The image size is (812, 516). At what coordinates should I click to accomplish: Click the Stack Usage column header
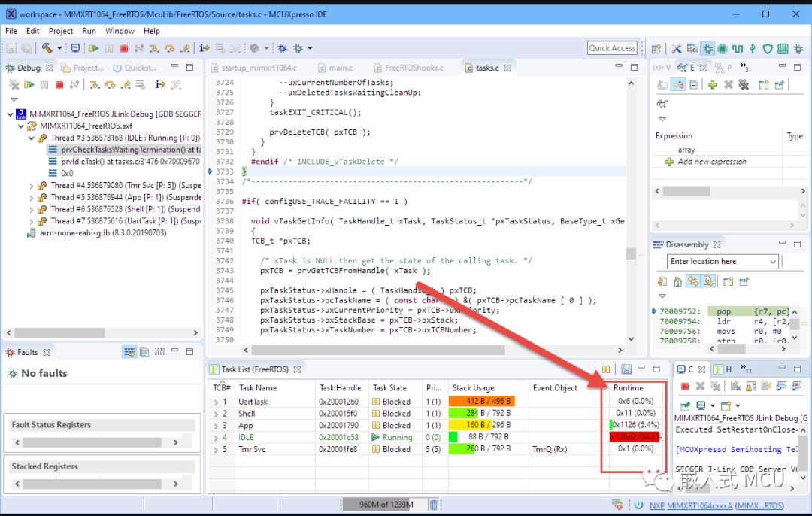coord(474,387)
